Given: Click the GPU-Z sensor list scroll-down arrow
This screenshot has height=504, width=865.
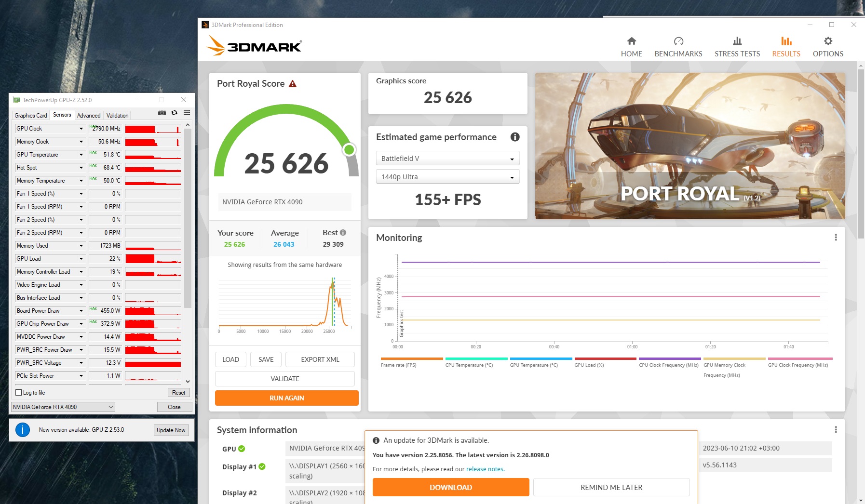Looking at the screenshot, I should (188, 381).
